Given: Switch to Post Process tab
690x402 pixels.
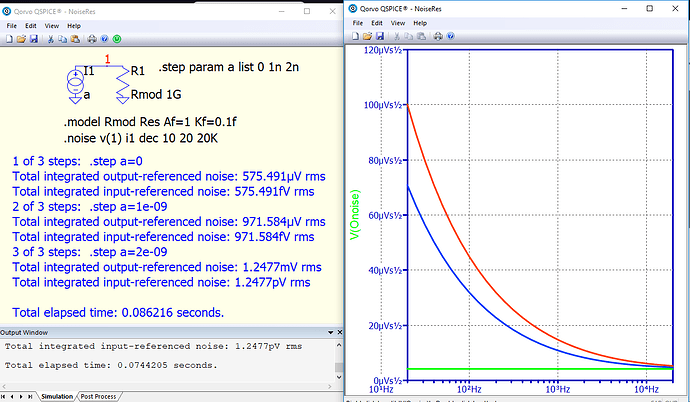Looking at the screenshot, I should (x=102, y=396).
